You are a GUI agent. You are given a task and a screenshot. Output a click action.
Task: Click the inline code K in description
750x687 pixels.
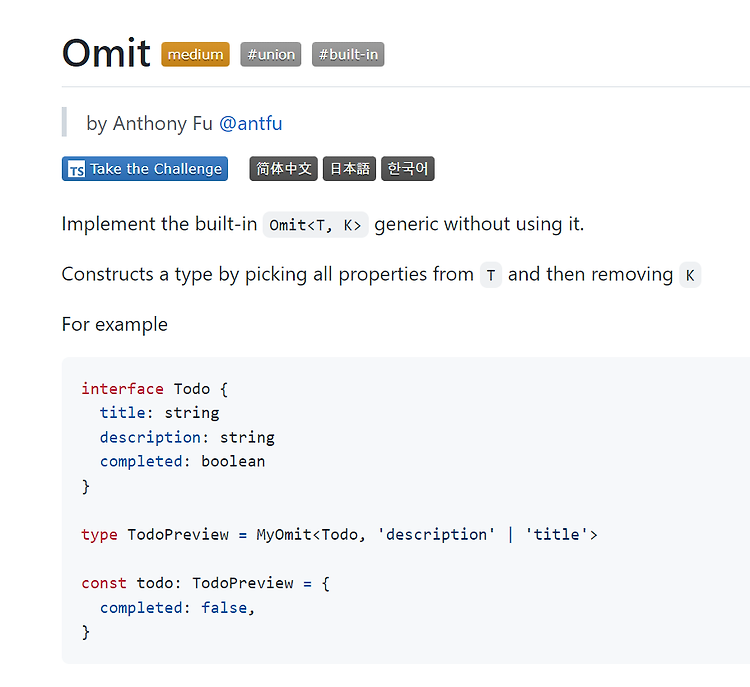point(690,275)
